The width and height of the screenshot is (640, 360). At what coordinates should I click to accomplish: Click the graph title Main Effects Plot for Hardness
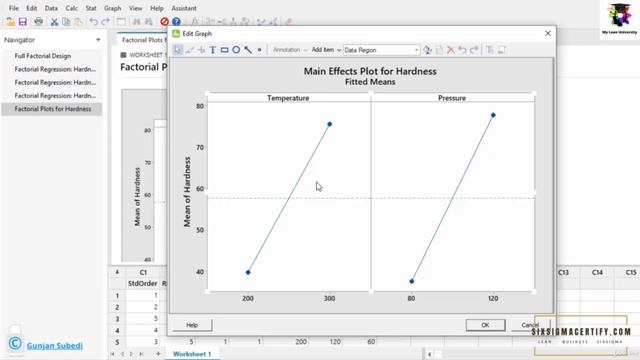tap(370, 71)
